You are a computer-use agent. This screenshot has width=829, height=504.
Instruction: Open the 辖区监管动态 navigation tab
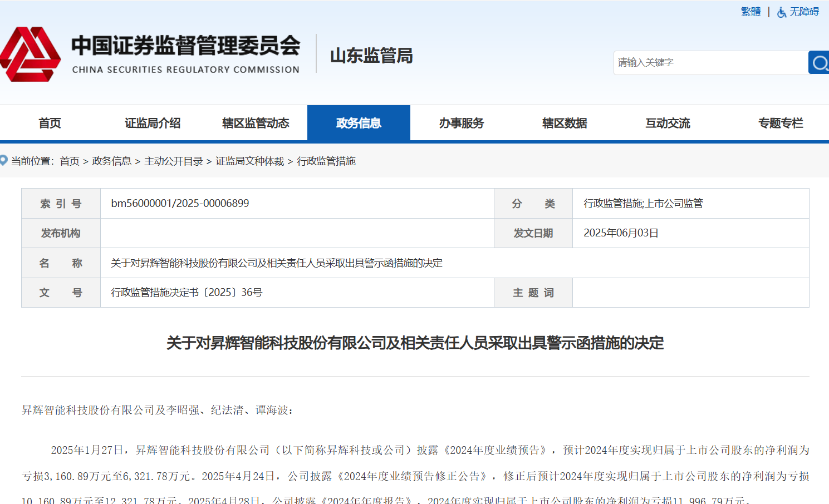tap(256, 123)
